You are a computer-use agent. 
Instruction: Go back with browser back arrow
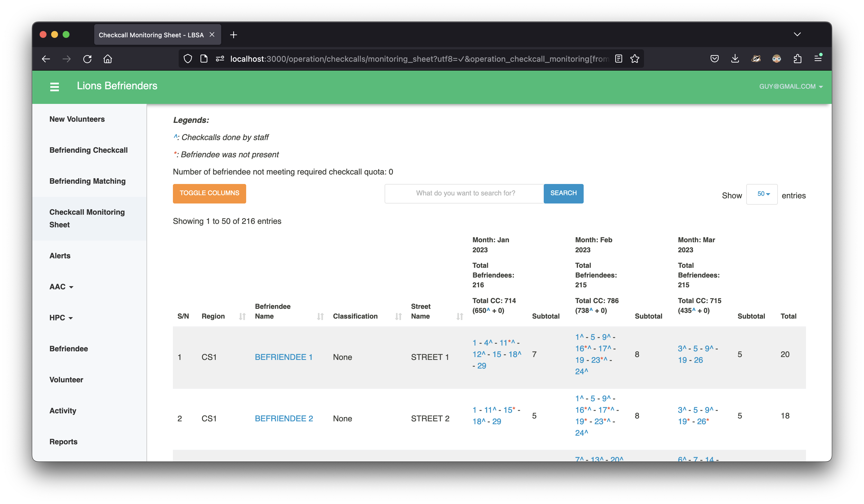point(46,59)
